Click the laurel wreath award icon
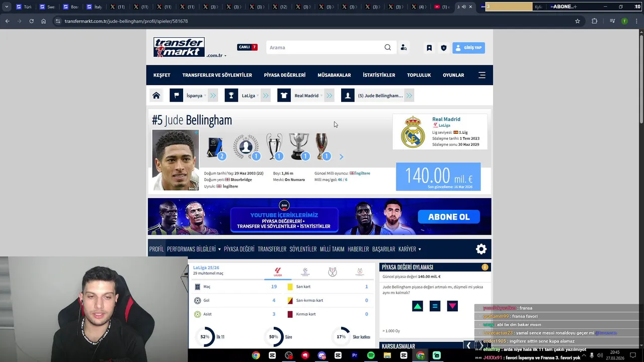Image resolution: width=644 pixels, height=362 pixels. (246, 146)
